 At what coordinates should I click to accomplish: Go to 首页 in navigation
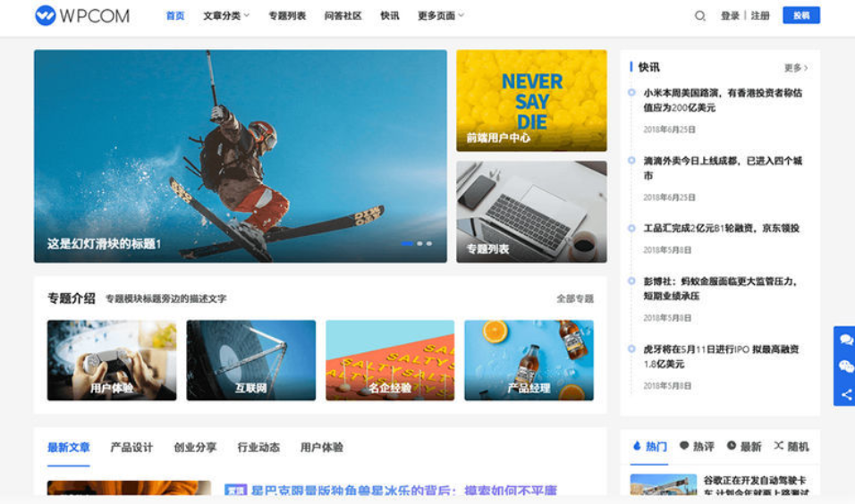[x=175, y=16]
